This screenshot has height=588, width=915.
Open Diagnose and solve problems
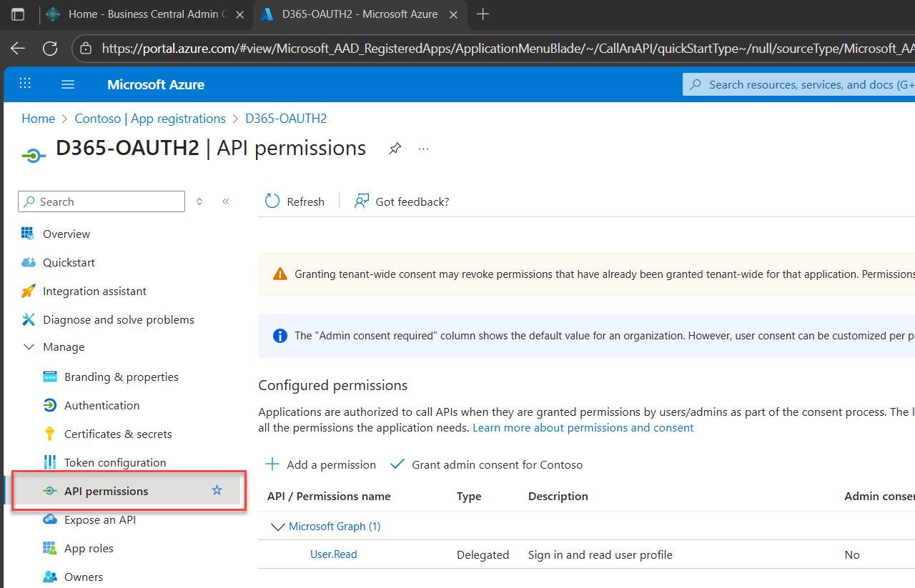[119, 319]
